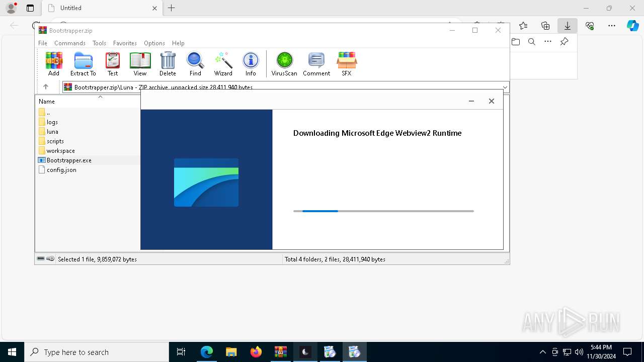Open the Options menu
This screenshot has height=362, width=644.
[154, 43]
